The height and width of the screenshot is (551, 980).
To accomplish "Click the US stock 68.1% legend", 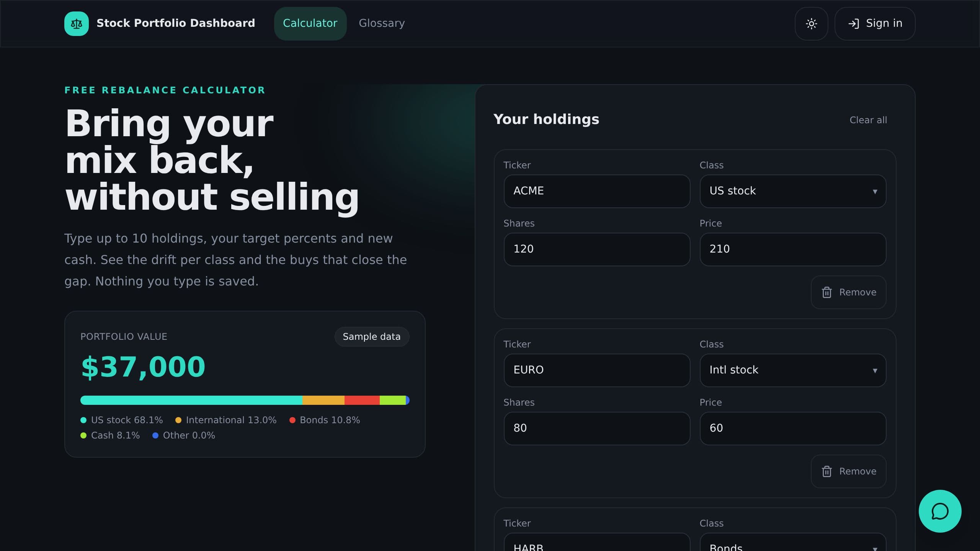I will [122, 420].
